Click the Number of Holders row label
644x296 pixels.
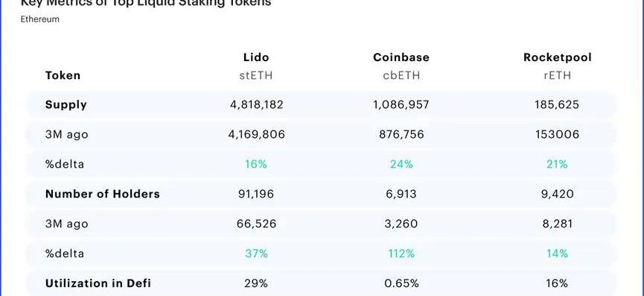(x=102, y=194)
